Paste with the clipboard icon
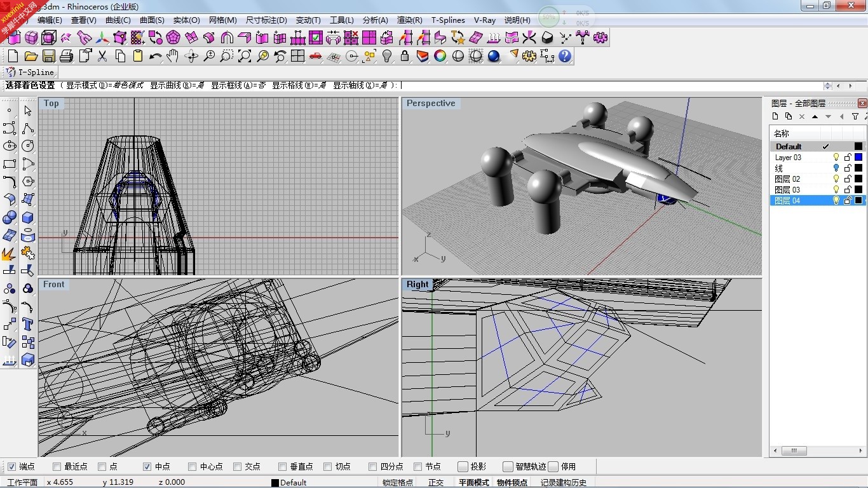The image size is (868, 488). pos(137,57)
